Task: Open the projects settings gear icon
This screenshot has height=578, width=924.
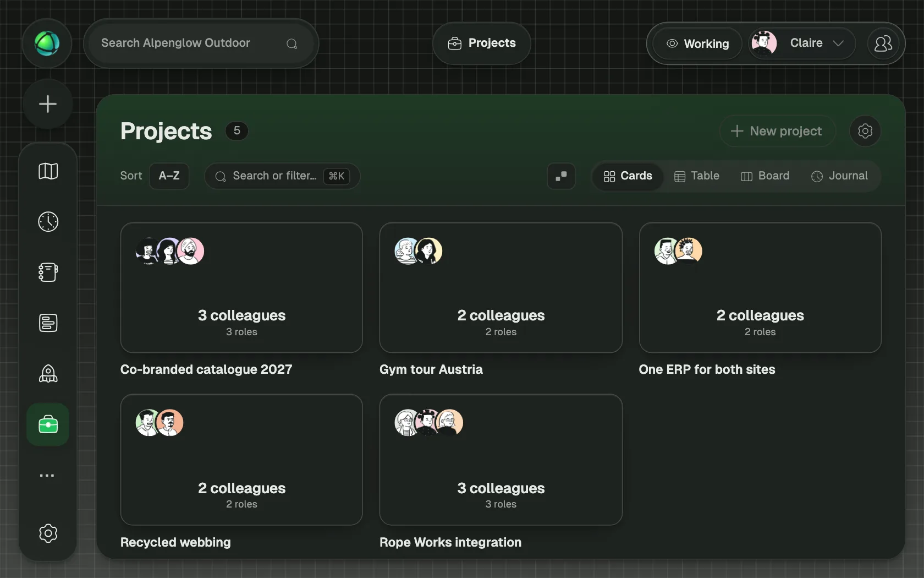Action: tap(865, 131)
